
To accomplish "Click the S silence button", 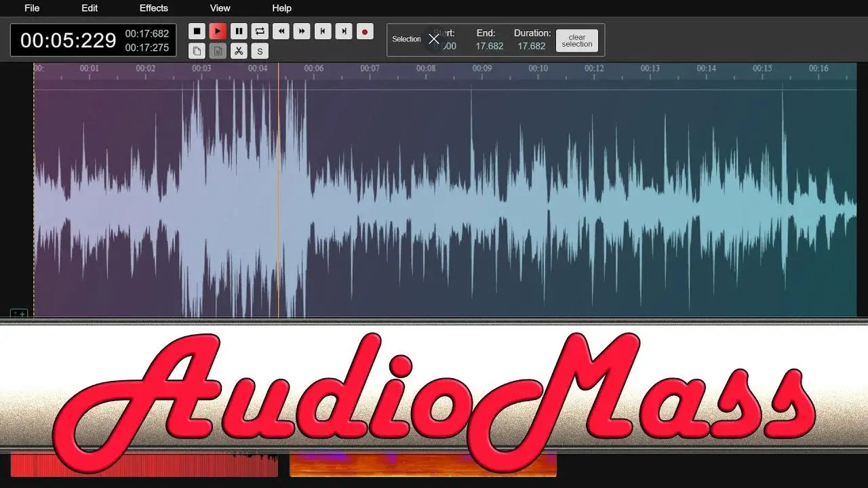I will pyautogui.click(x=260, y=51).
